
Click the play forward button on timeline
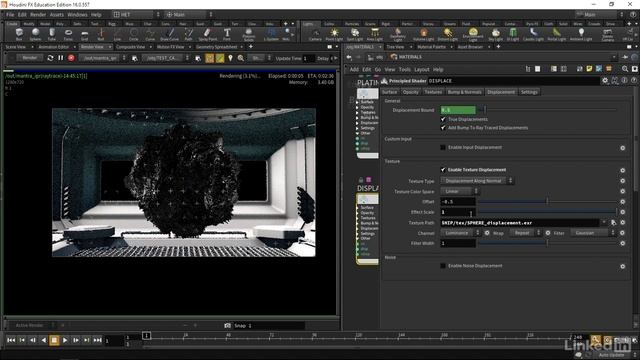65,340
